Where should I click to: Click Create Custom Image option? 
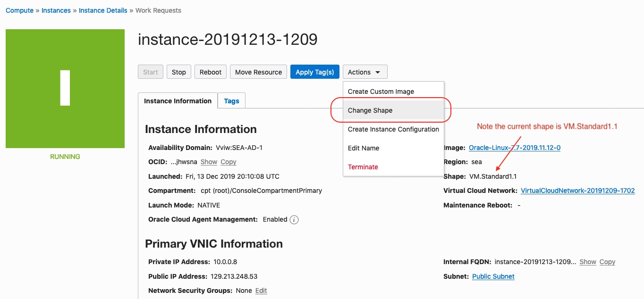(380, 91)
